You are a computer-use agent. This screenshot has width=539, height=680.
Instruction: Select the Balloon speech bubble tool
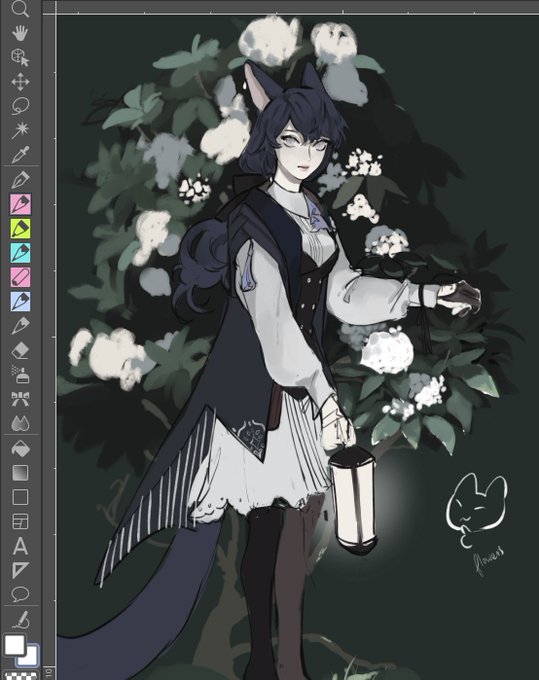(20, 595)
